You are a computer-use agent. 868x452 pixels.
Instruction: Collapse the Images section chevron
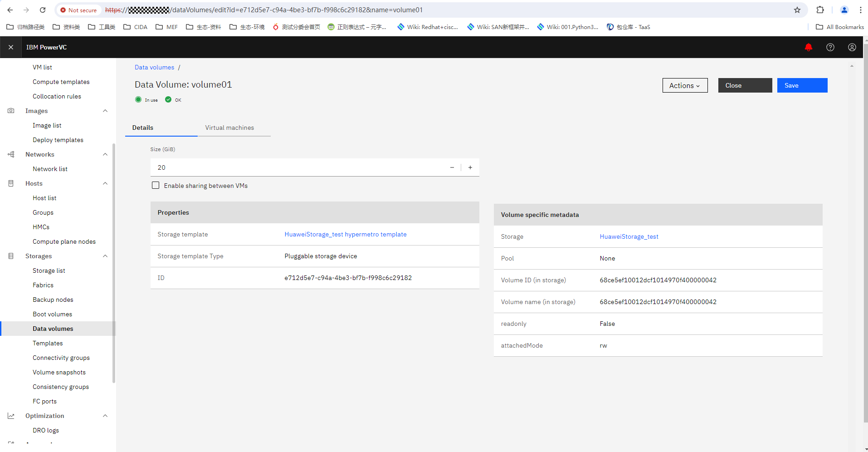click(x=105, y=111)
